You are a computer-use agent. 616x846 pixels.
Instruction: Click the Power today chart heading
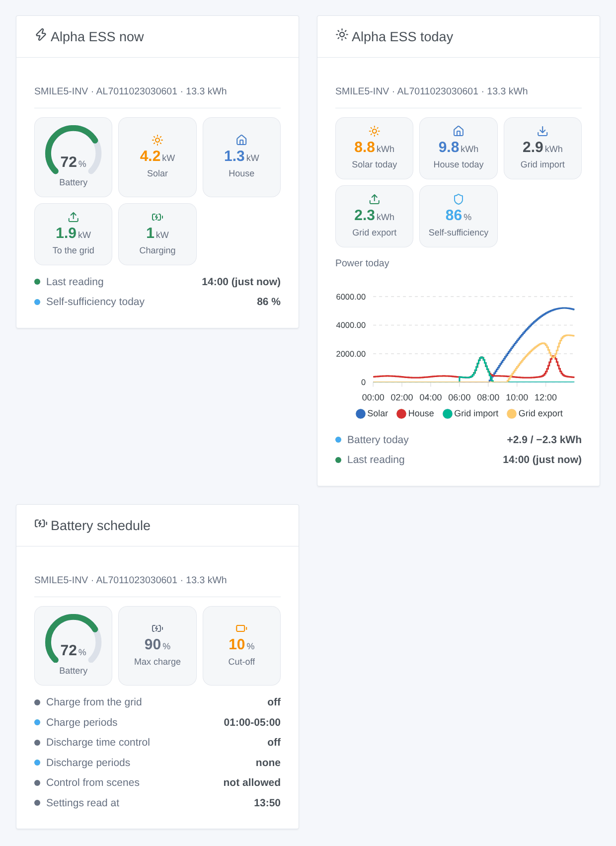tap(362, 263)
